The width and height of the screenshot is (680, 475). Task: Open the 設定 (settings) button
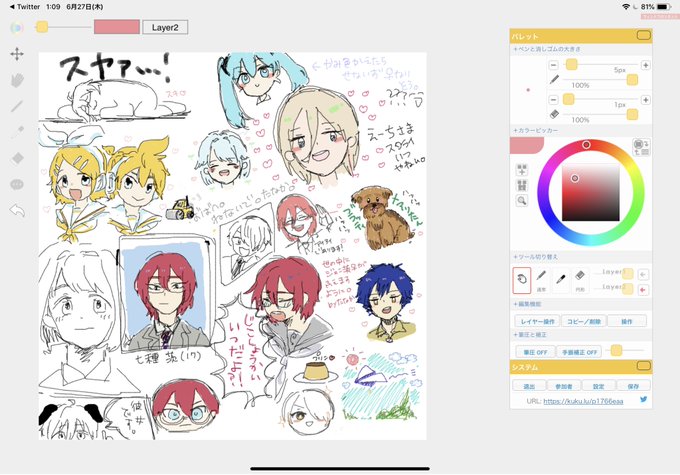pos(598,386)
